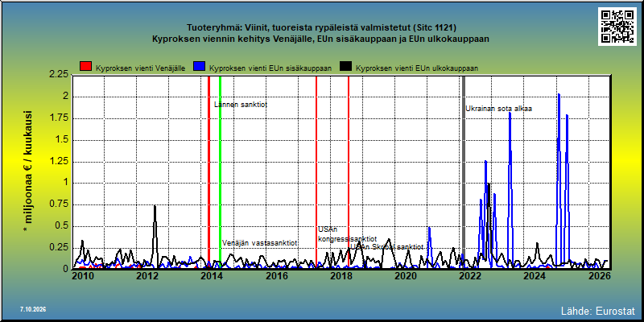Viewport: 644px width, 322px height.
Task: Click the y-axis value 0.25
Action: (x=59, y=248)
